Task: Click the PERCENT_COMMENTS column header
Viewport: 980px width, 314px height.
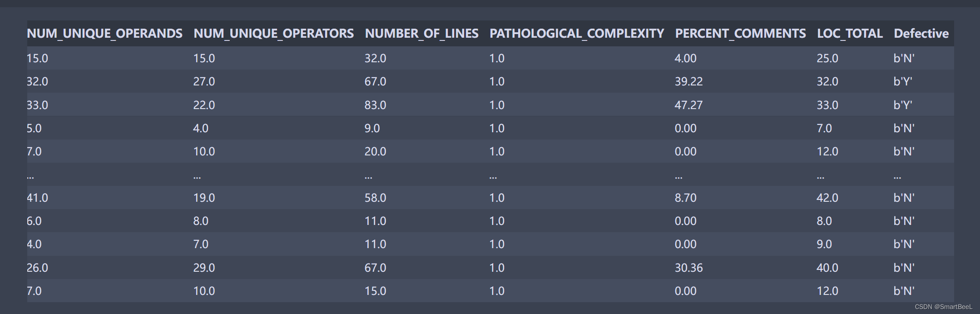Action: tap(740, 34)
